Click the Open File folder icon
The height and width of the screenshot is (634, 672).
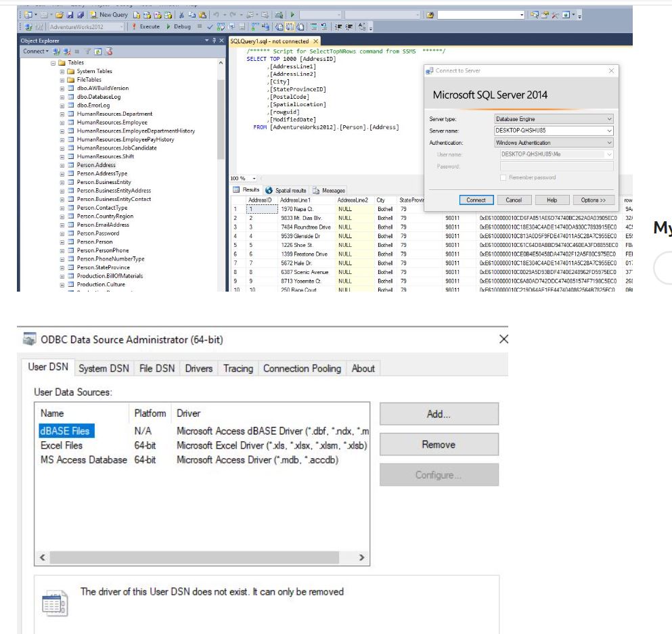(60, 15)
